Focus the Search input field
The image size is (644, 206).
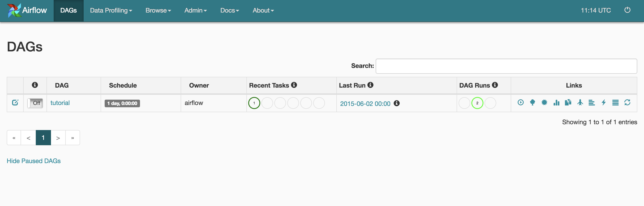(x=506, y=66)
